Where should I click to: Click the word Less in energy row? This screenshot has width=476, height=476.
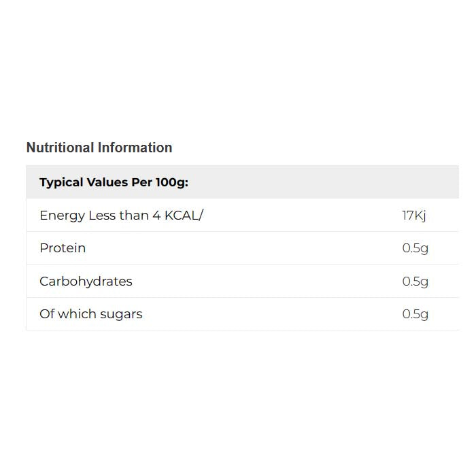pos(101,216)
